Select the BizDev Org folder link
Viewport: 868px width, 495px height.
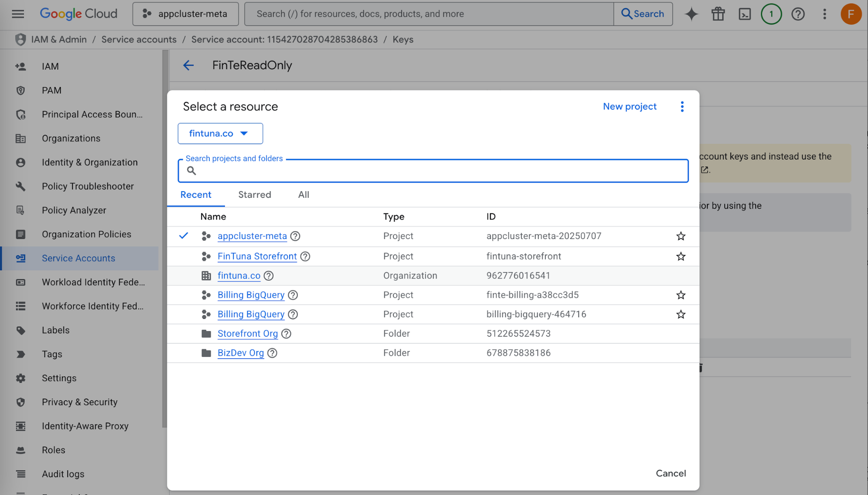[x=241, y=353]
